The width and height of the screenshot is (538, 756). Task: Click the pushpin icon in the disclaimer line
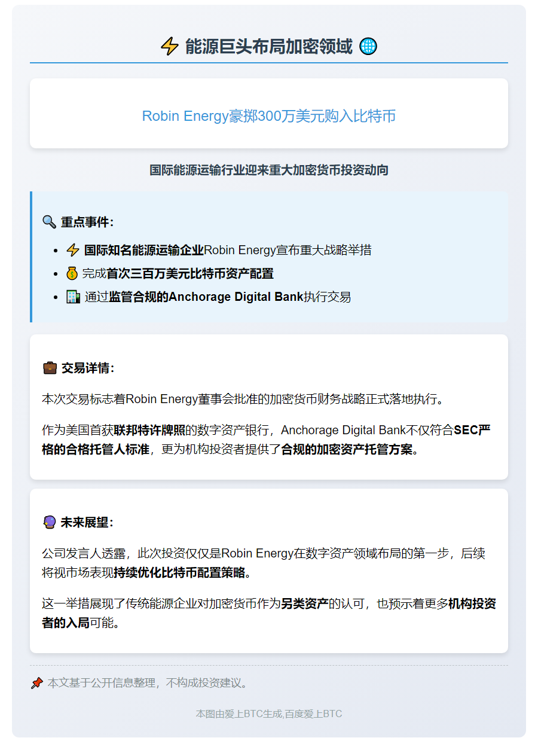pos(37,682)
